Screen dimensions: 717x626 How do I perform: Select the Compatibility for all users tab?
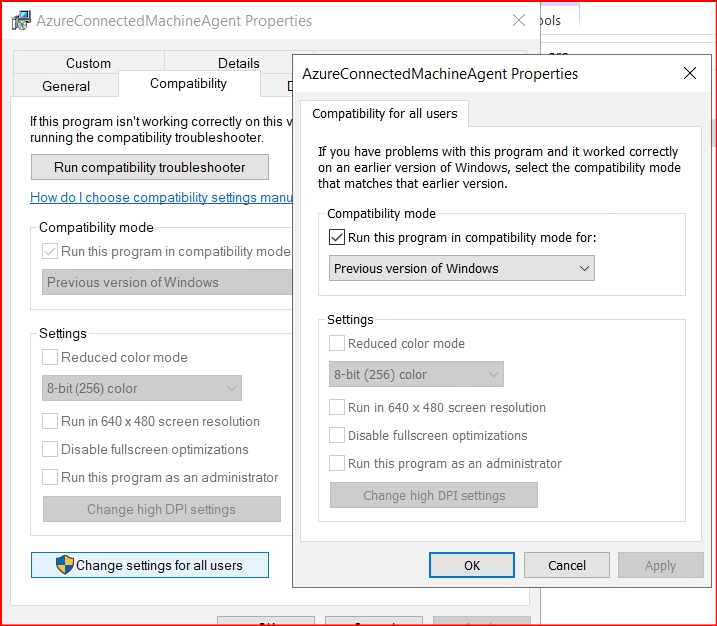tap(385, 113)
